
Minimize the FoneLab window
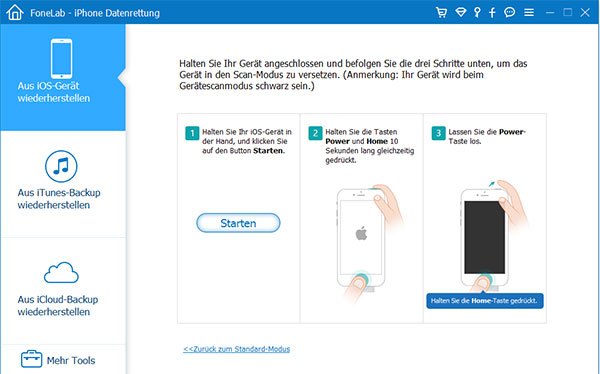pyautogui.click(x=550, y=13)
